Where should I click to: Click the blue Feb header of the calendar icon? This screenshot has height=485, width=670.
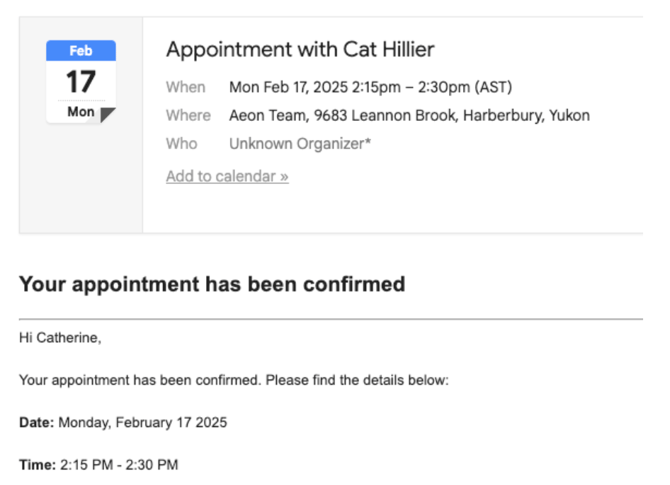81,50
